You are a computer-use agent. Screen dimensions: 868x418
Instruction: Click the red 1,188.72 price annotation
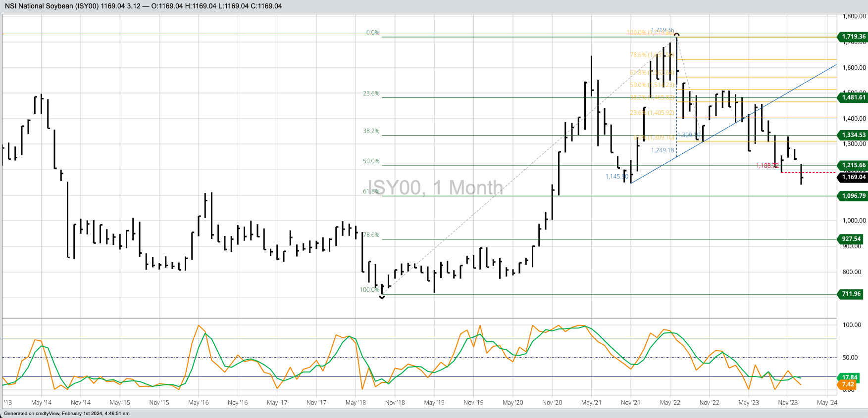coord(766,166)
